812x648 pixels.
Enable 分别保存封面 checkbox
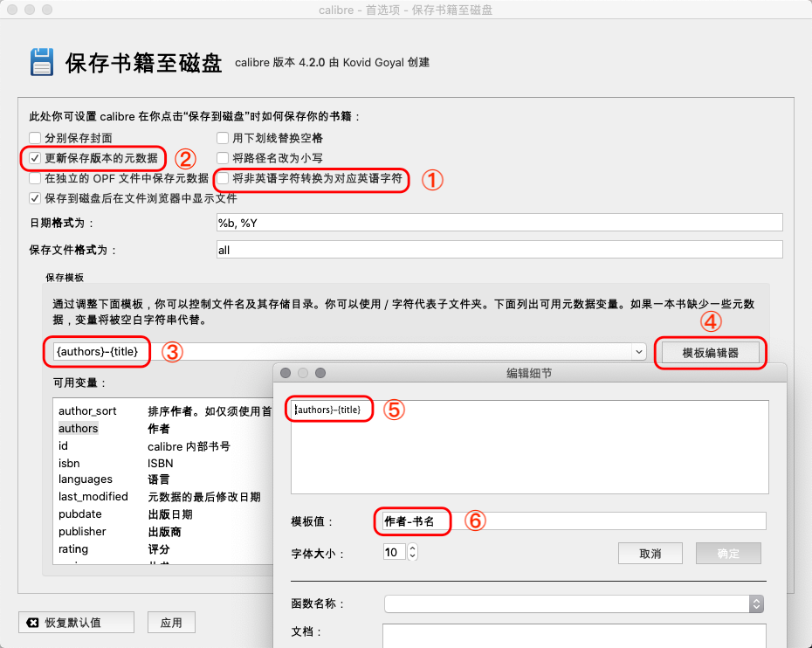pyautogui.click(x=35, y=138)
